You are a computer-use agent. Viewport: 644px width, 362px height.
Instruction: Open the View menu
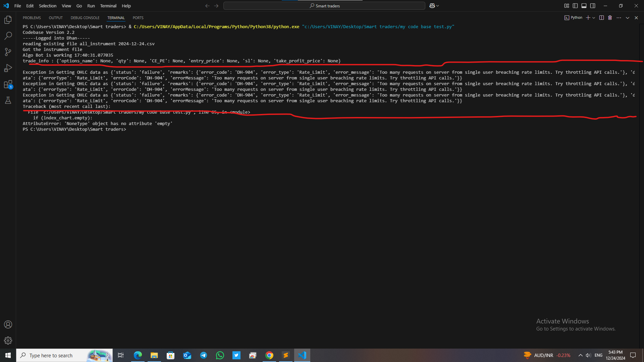click(x=66, y=6)
